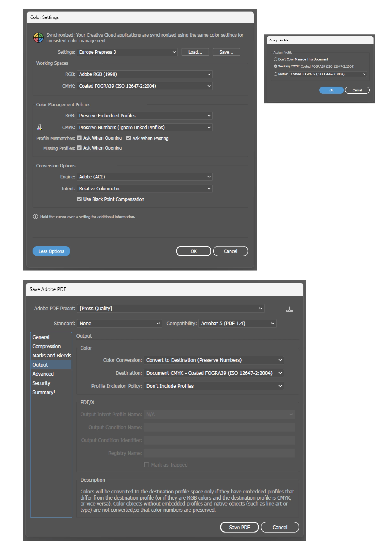Click the color sync status wheel icon
Image resolution: width=392 pixels, height=554 pixels.
tap(38, 38)
